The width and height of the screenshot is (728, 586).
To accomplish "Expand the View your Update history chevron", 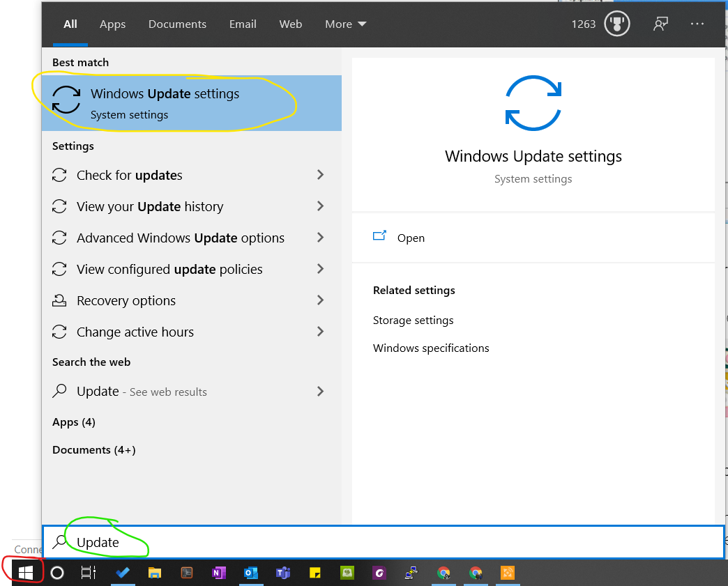I will pyautogui.click(x=320, y=206).
